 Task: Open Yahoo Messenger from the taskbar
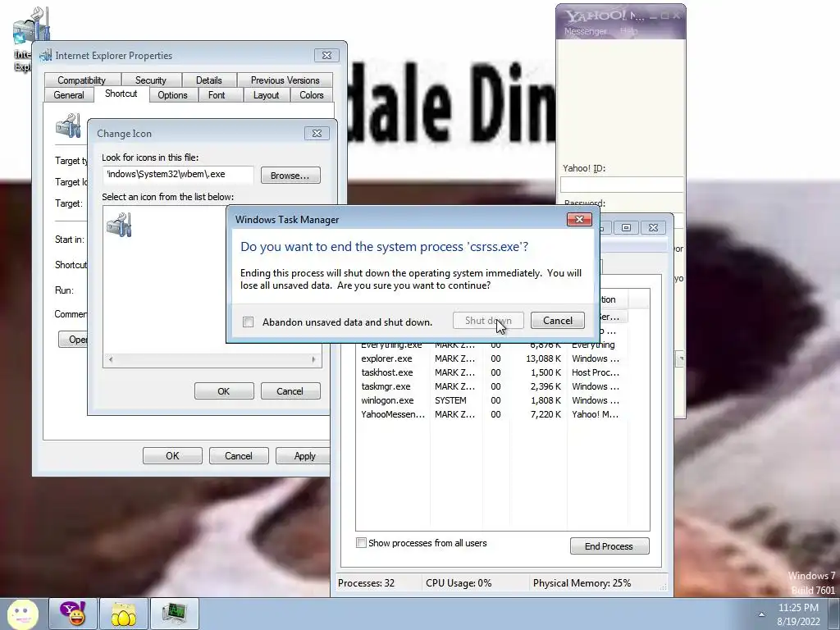tap(73, 614)
